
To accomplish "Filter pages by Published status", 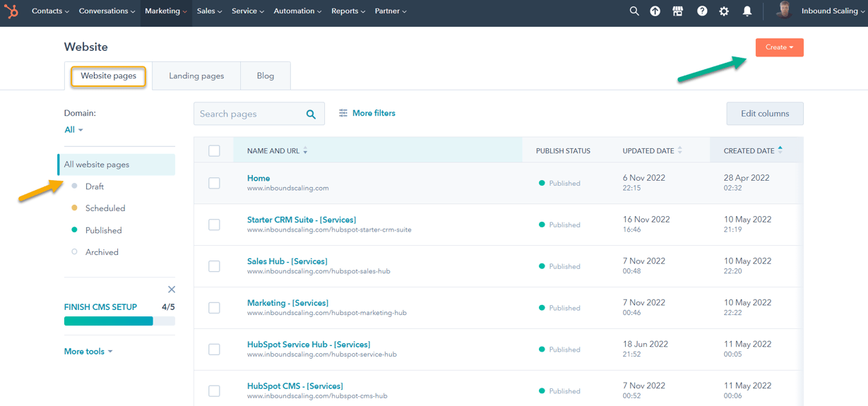I will [103, 230].
